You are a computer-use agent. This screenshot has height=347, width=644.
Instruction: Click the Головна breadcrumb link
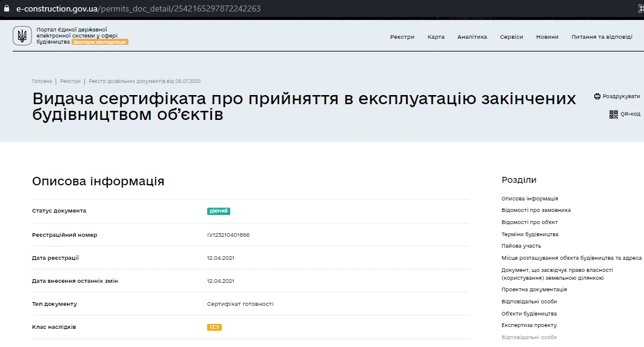[x=42, y=81]
